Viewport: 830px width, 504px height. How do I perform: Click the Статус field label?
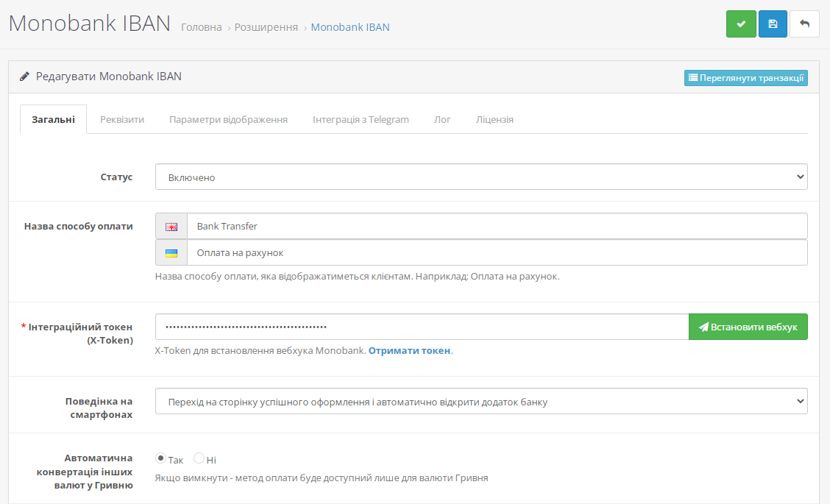(116, 177)
